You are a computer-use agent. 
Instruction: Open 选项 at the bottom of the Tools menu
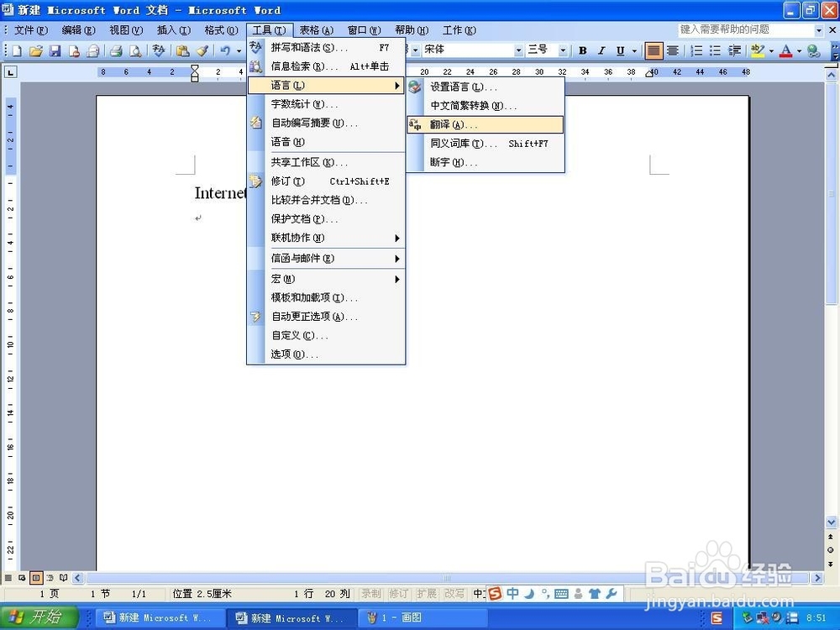coord(326,354)
